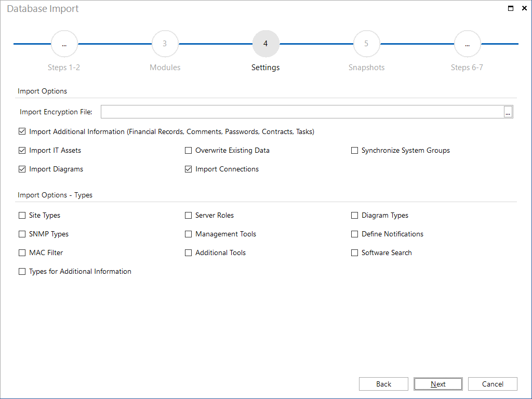Jump to step 5 Snapshots circle

(366, 44)
